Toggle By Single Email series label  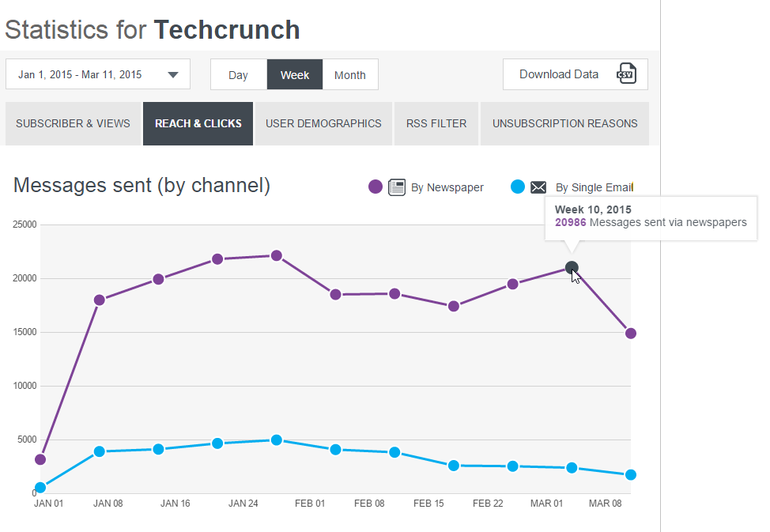[594, 187]
